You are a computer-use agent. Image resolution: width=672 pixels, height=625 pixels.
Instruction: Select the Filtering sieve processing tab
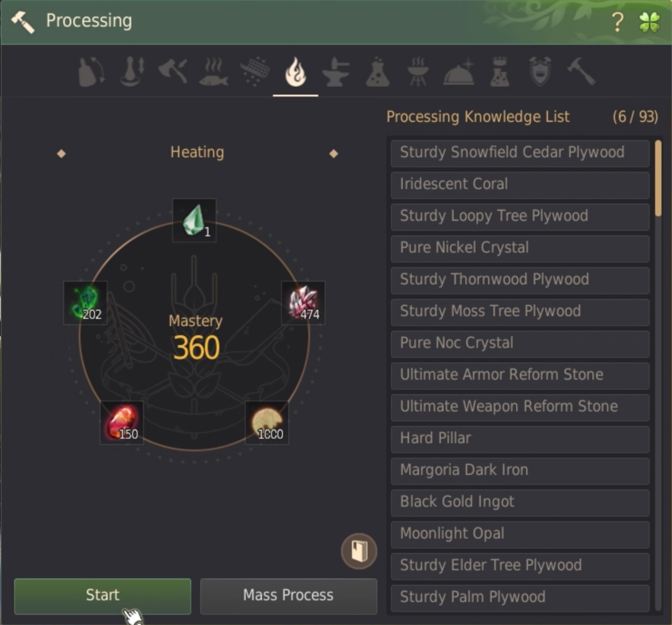(254, 72)
